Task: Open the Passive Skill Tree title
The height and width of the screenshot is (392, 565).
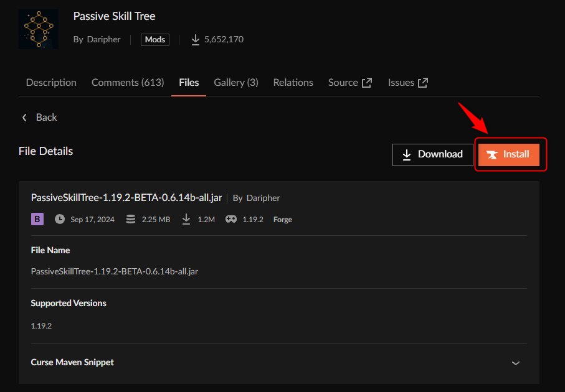Action: tap(114, 16)
